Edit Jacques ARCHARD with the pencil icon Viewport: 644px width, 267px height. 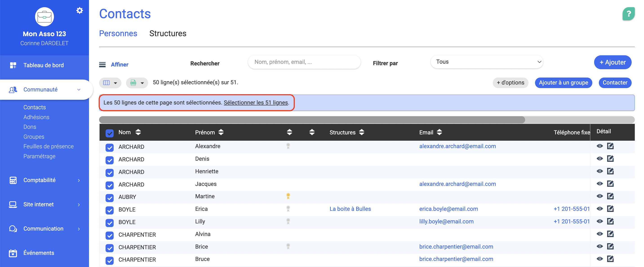coord(610,184)
